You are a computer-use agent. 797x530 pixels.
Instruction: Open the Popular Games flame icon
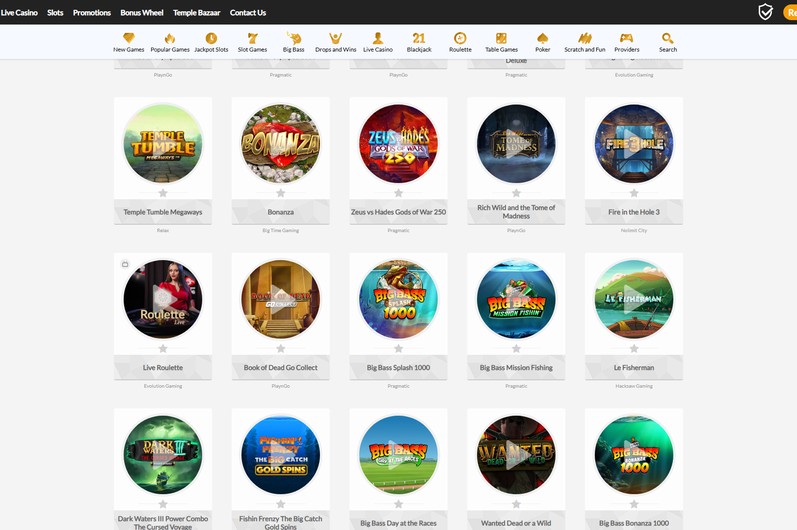point(170,38)
